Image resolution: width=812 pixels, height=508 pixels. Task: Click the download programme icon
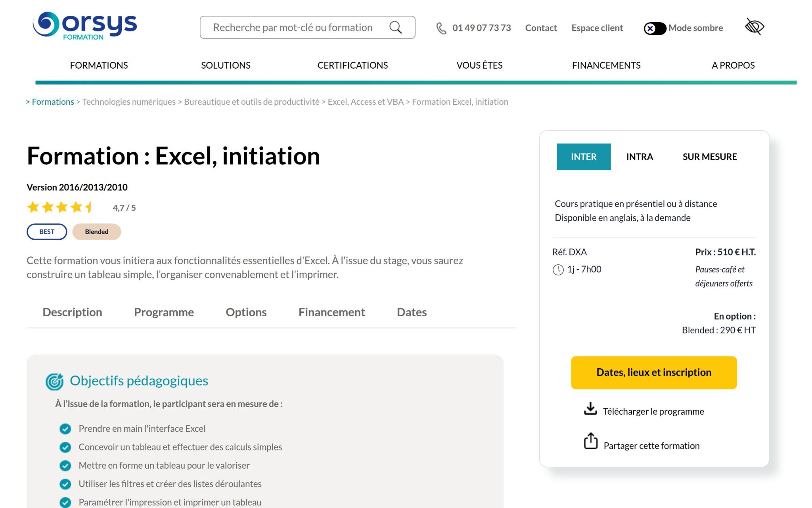(x=590, y=409)
